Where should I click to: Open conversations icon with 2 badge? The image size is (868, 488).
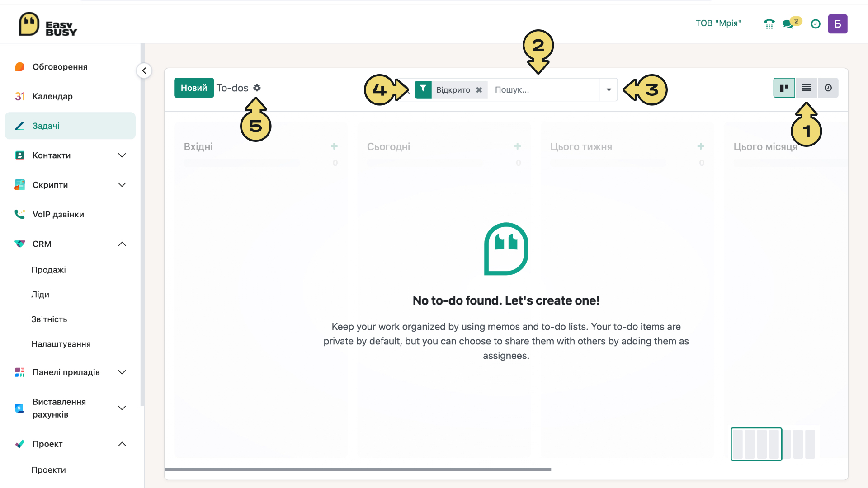pos(792,23)
